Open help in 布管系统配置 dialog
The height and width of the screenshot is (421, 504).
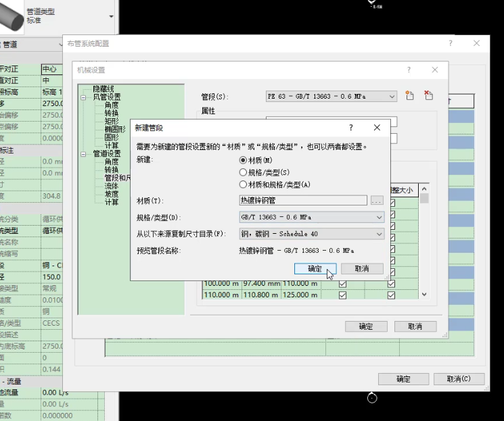[451, 43]
